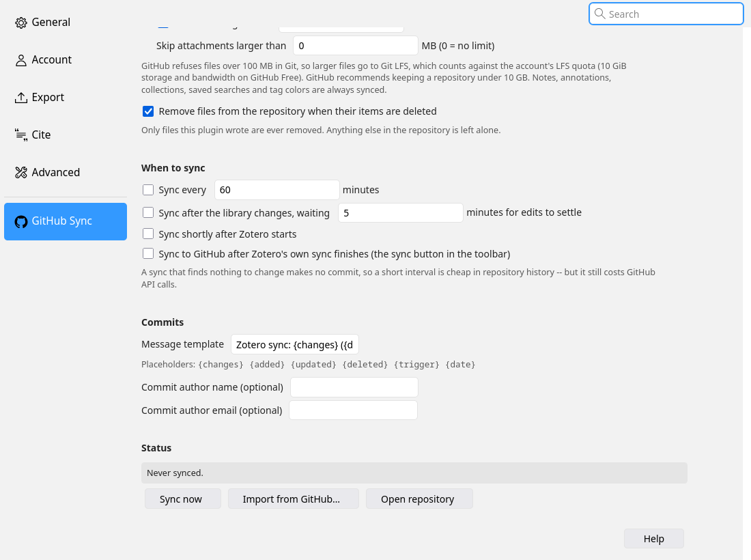Click the Sync every minutes field
The height and width of the screenshot is (560, 751).
coord(277,190)
